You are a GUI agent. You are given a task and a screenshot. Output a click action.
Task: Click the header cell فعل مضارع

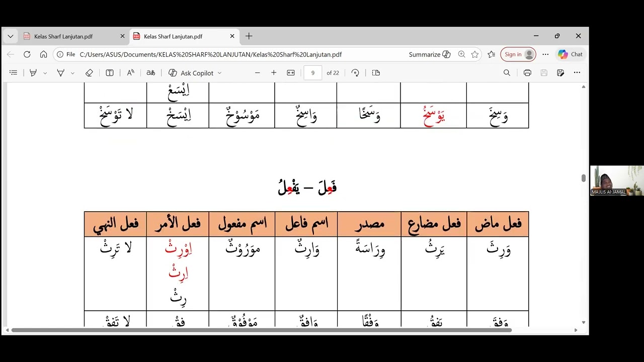pos(434,224)
